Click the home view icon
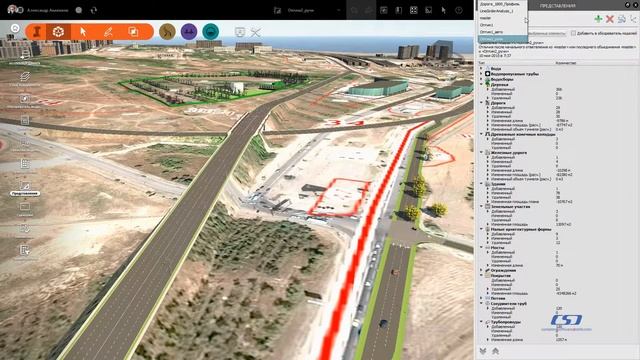The width and height of the screenshot is (640, 360). click(15, 28)
